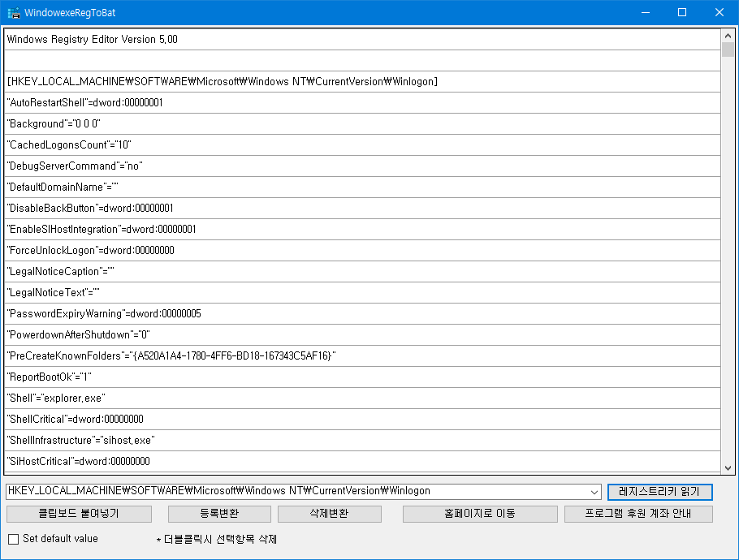The height and width of the screenshot is (560, 739).
Task: Select the Shell explorer.exe row
Action: pyautogui.click(x=362, y=398)
